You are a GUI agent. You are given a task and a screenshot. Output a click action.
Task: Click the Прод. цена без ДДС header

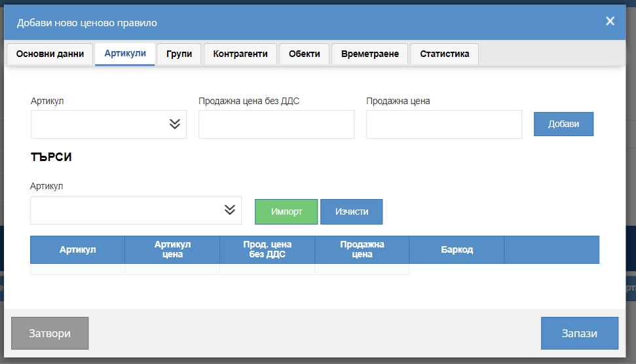pyautogui.click(x=267, y=249)
